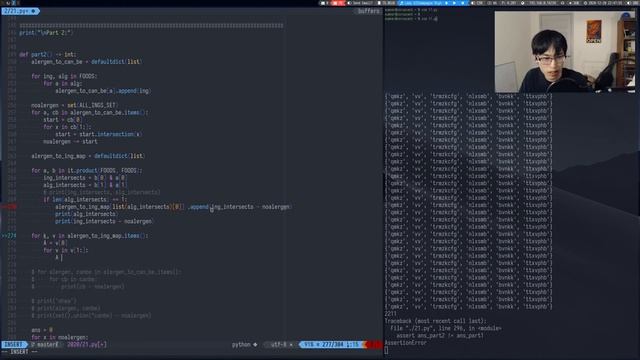Click the 'for ing, alg in FOODS:' line
The height and width of the screenshot is (360, 640).
[x=64, y=76]
